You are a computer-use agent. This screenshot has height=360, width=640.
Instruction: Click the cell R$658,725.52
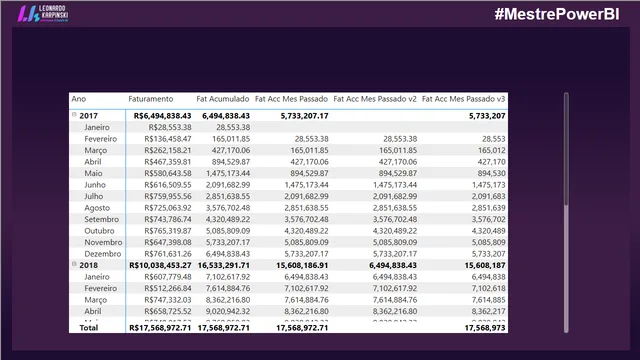(x=168, y=311)
